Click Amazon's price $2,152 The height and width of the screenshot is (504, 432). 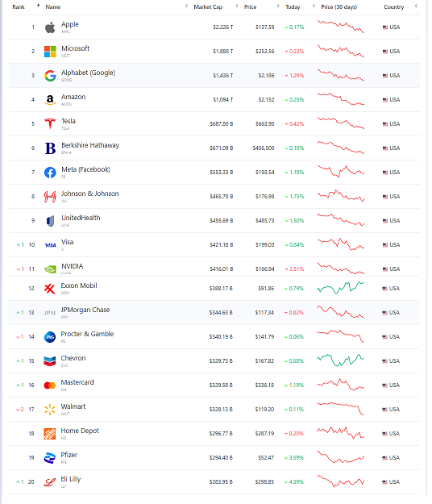tap(266, 100)
